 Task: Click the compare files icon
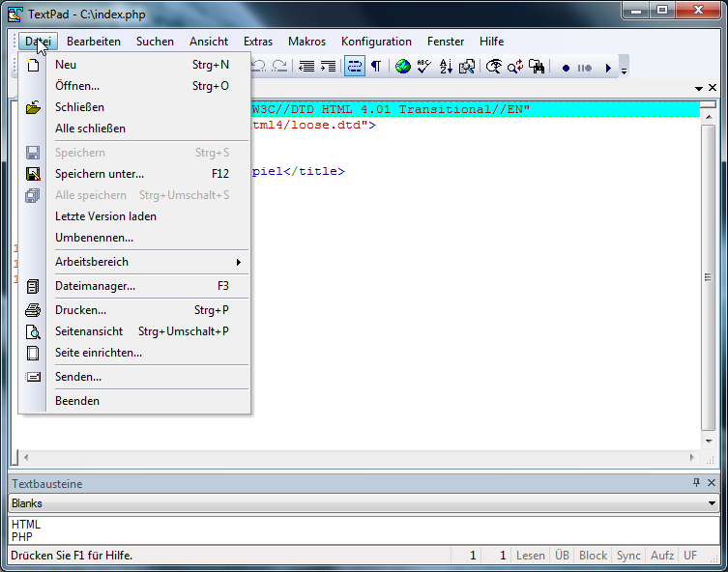click(x=467, y=67)
